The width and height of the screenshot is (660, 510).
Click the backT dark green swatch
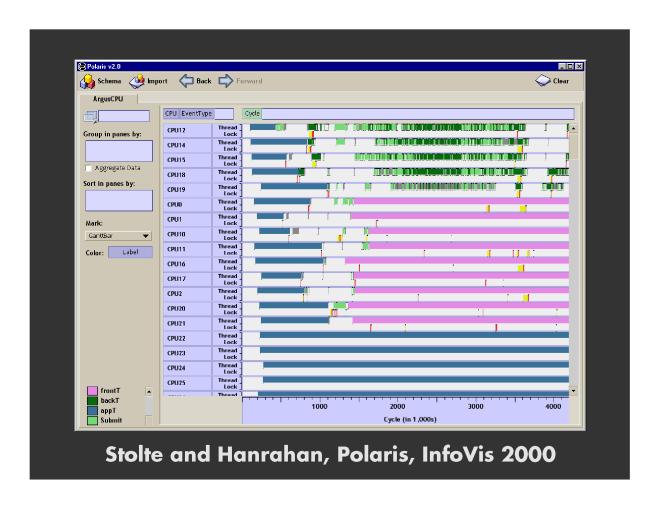[x=92, y=401]
